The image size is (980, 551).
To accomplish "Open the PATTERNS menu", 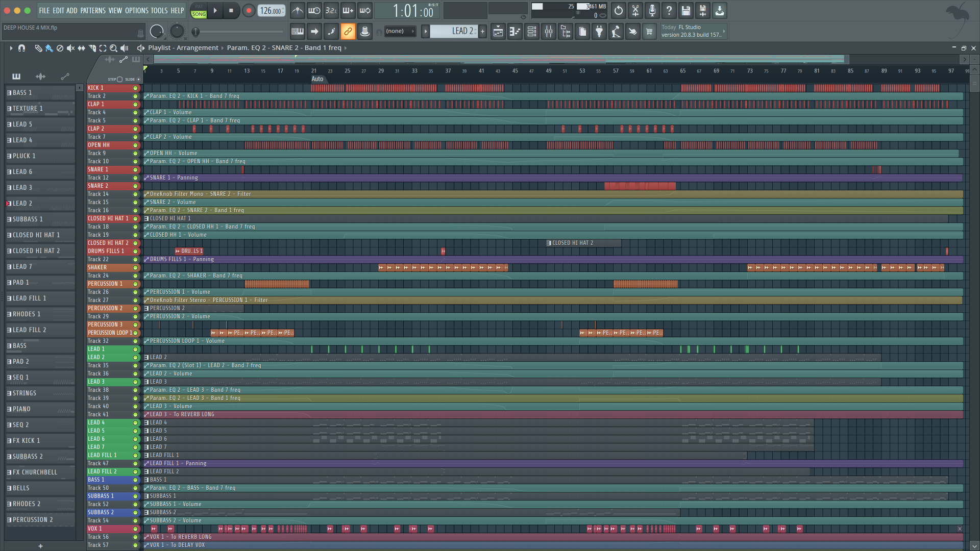I will 93,10.
